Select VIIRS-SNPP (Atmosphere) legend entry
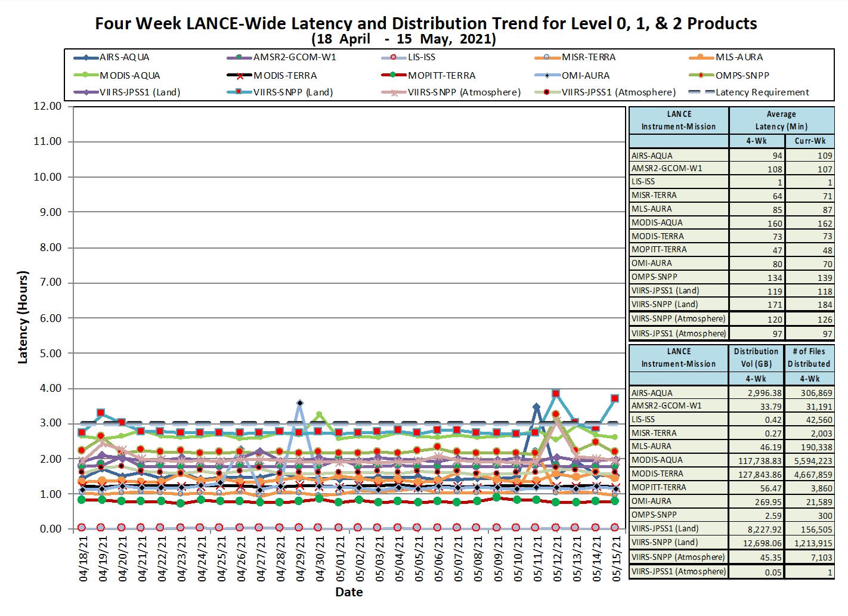The image size is (848, 616). click(x=451, y=92)
